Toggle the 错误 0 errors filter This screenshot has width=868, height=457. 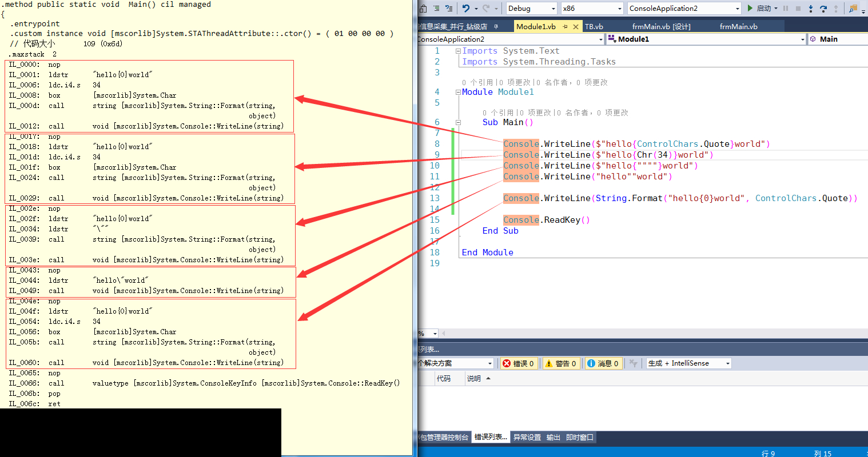(518, 363)
